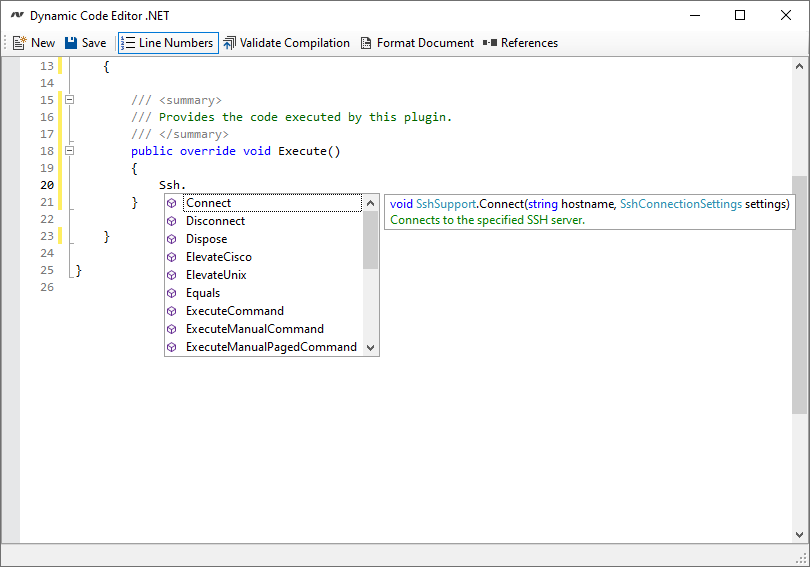Click editor vertical scroll up arrow
Screen dimensions: 810x567
(x=799, y=66)
